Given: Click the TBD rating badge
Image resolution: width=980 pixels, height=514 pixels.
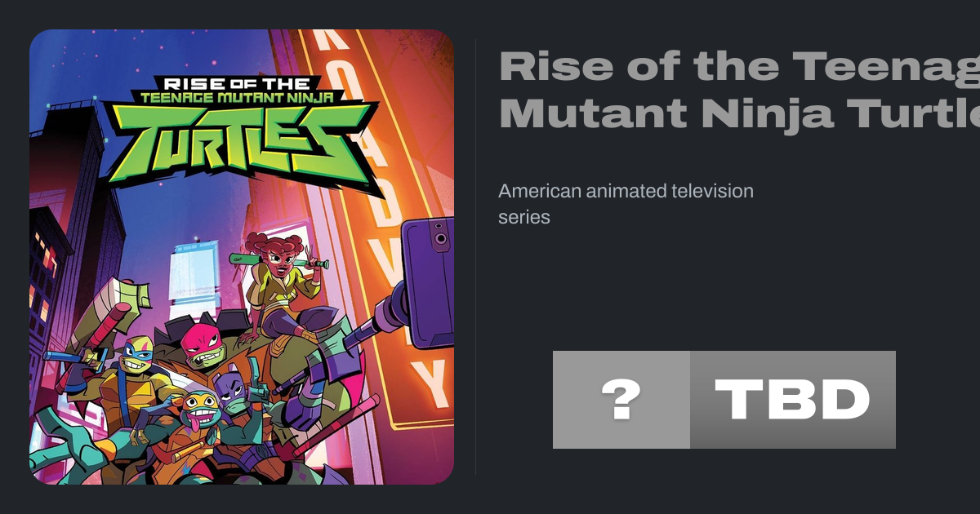Looking at the screenshot, I should pos(792,400).
